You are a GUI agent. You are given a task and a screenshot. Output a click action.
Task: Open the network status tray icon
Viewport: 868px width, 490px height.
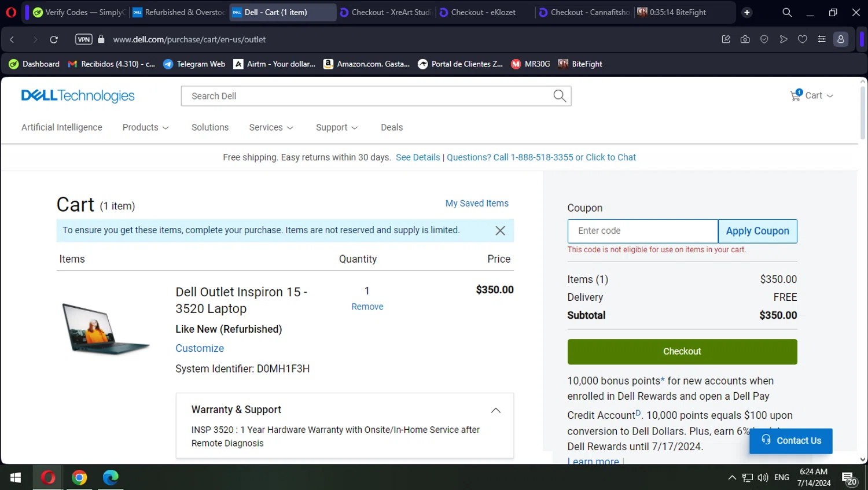click(x=748, y=478)
